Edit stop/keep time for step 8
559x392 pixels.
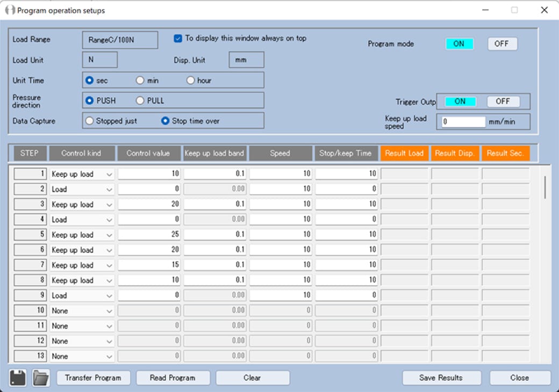tap(347, 280)
